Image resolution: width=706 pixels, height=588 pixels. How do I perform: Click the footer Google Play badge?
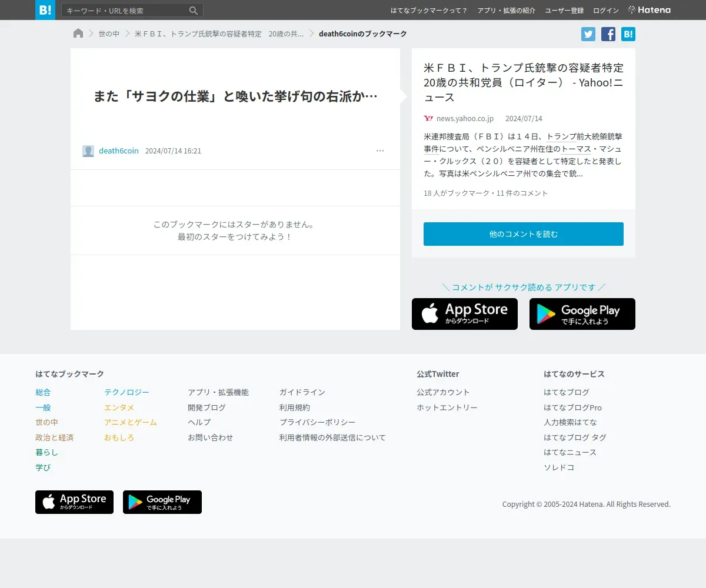162,502
